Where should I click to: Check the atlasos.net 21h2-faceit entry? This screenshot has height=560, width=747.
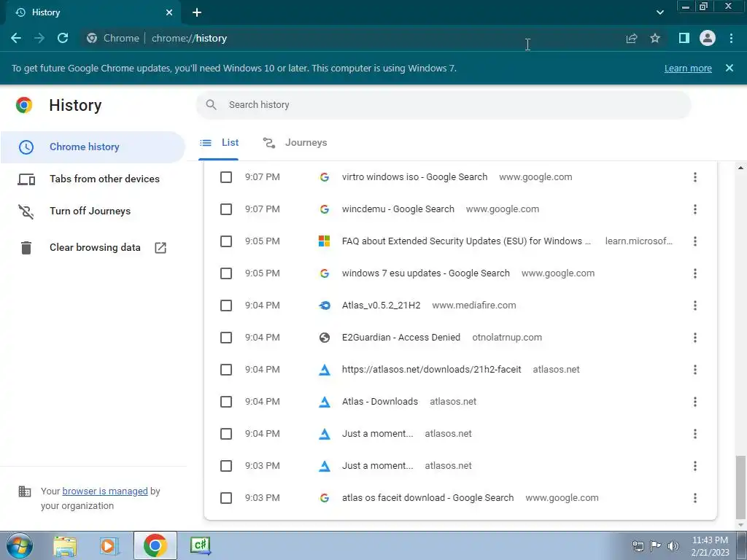coord(226,370)
